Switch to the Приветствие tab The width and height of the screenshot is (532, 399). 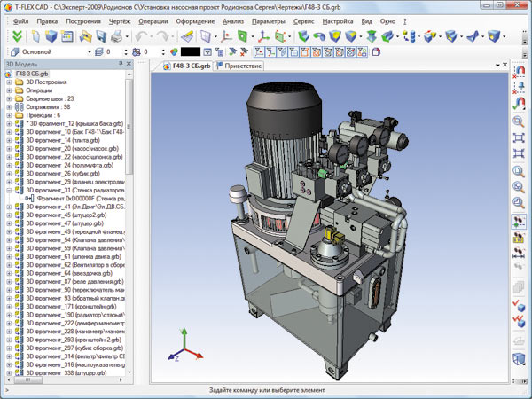(239, 66)
